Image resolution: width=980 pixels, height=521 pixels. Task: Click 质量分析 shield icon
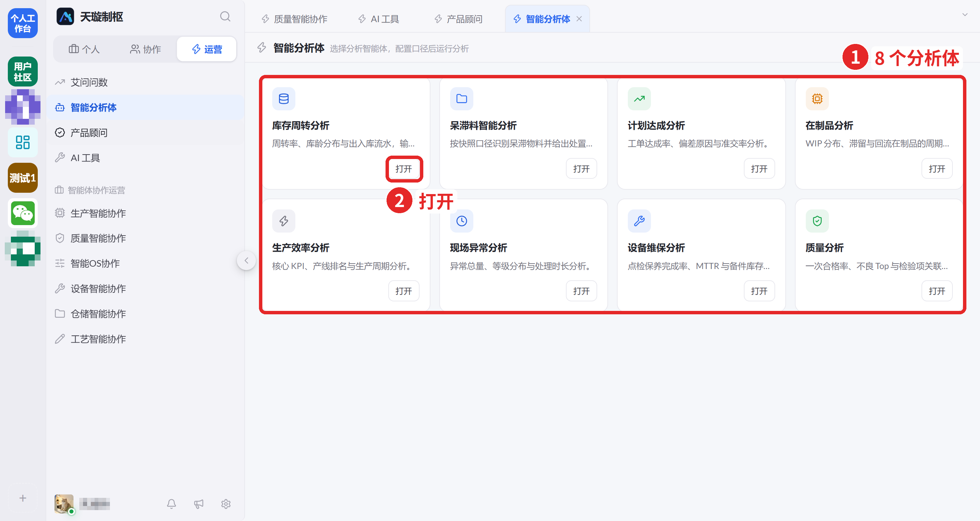click(817, 221)
